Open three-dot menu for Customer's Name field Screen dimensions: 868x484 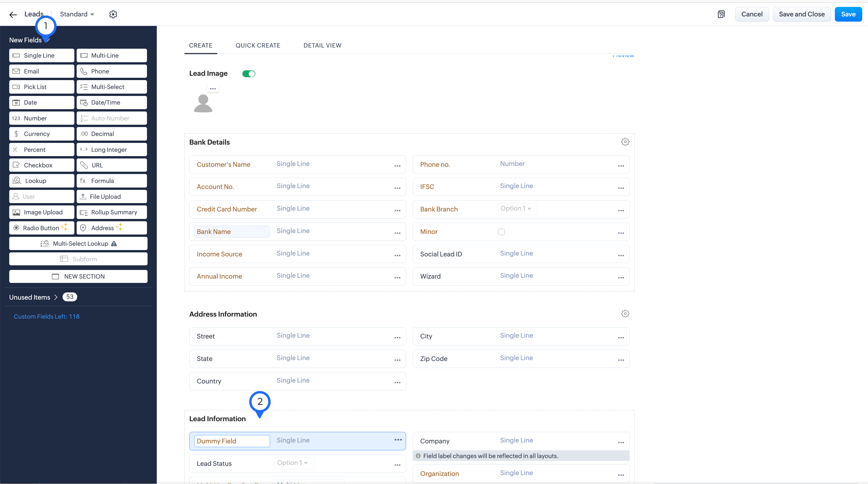[x=397, y=165]
